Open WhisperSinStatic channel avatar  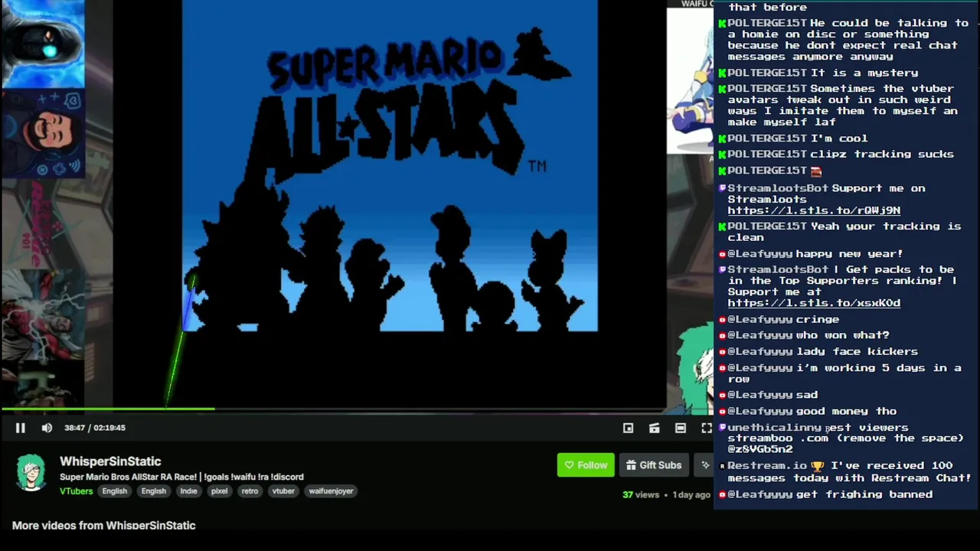(31, 472)
